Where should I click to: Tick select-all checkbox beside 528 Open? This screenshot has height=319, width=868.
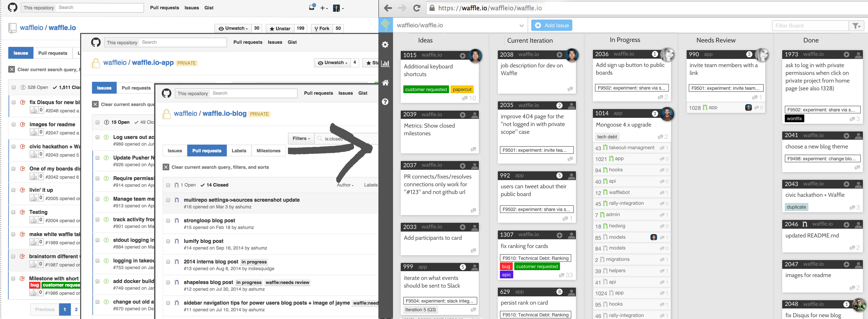point(13,87)
